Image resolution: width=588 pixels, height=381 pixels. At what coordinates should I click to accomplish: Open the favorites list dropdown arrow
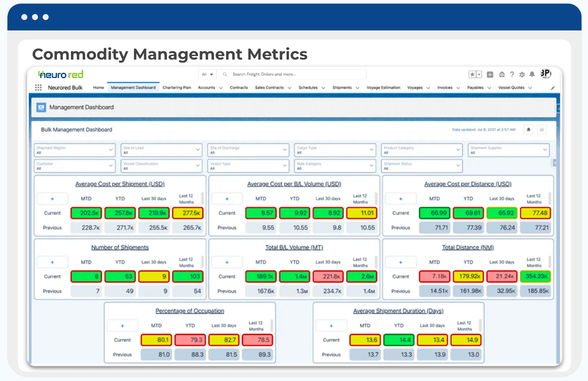(x=479, y=74)
